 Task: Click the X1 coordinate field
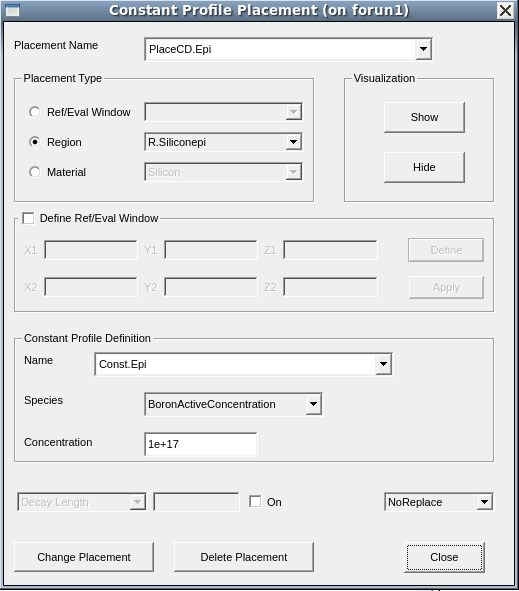pyautogui.click(x=91, y=250)
